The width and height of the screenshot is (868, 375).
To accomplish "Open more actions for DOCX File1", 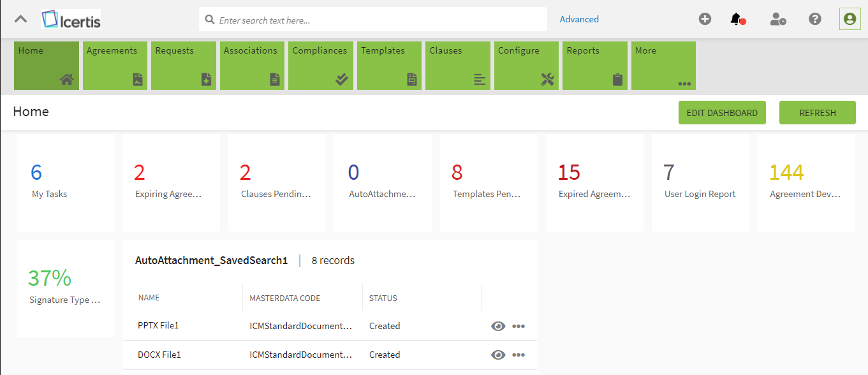I will pos(519,355).
